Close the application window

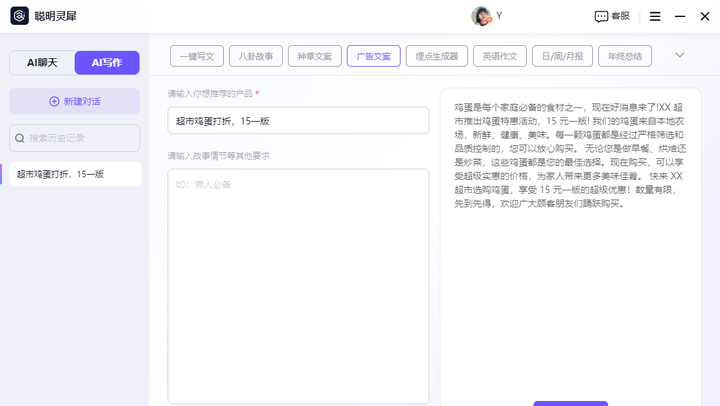(705, 17)
